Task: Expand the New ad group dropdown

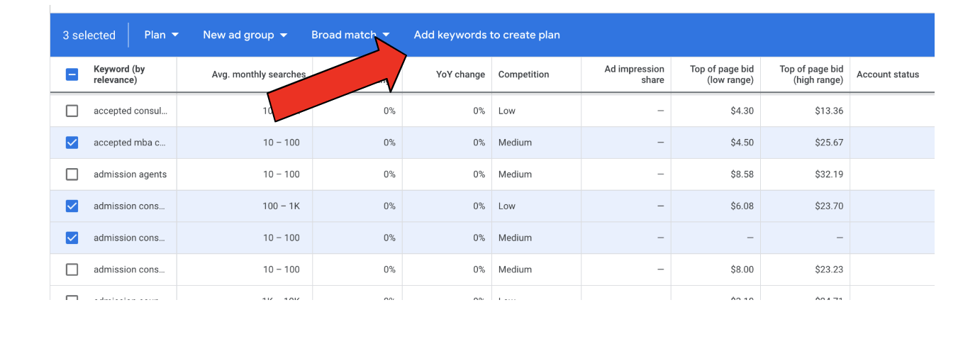Action: coord(245,35)
